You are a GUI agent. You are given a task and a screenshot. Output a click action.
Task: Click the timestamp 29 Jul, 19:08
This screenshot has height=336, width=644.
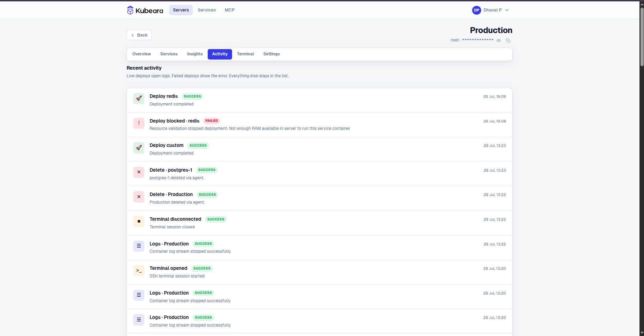pos(494,121)
